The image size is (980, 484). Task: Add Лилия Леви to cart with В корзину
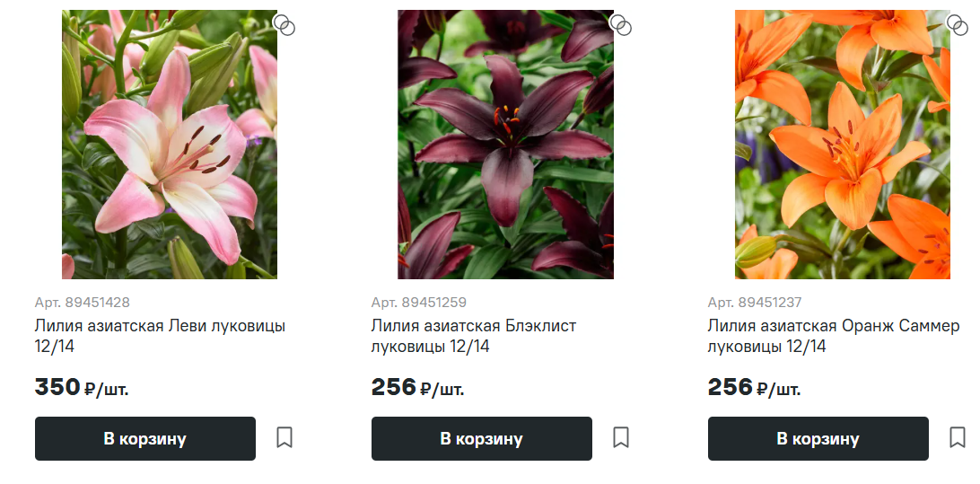pyautogui.click(x=145, y=438)
